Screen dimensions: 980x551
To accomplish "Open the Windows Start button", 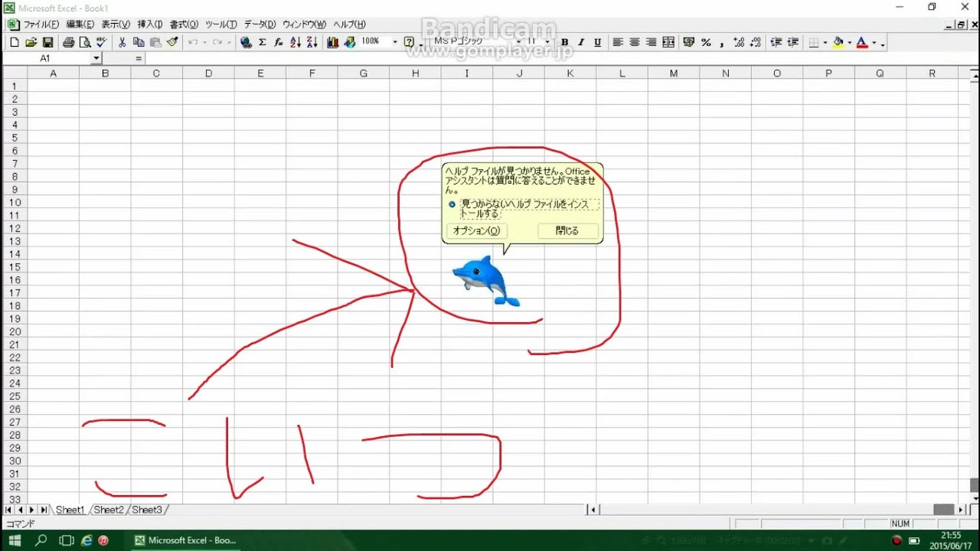I will click(15, 540).
